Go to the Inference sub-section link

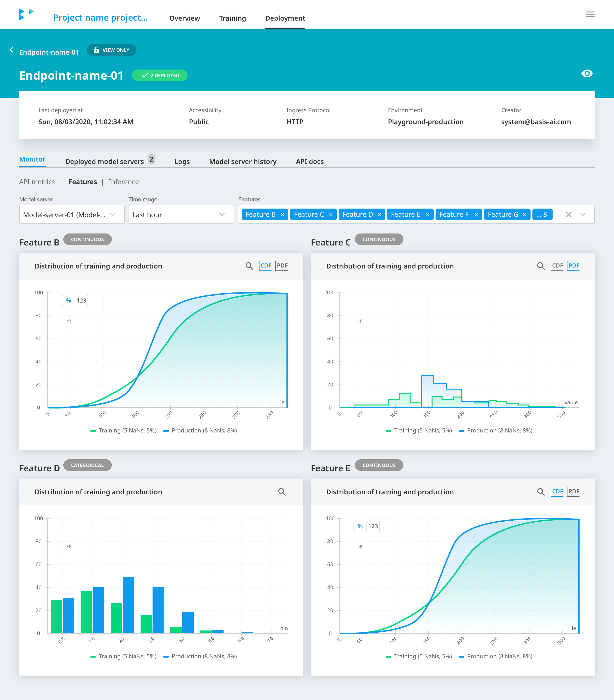click(124, 182)
